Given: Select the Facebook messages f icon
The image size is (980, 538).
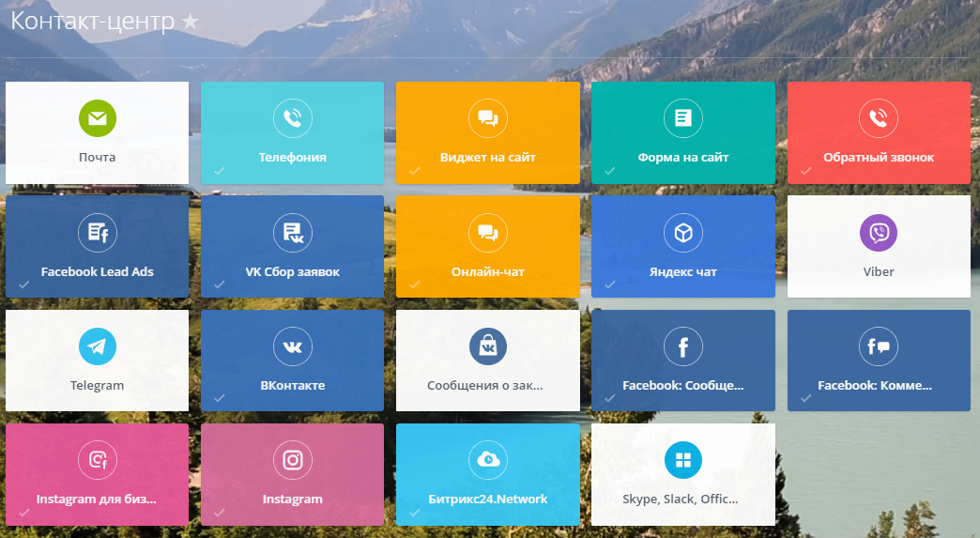Looking at the screenshot, I should [683, 346].
